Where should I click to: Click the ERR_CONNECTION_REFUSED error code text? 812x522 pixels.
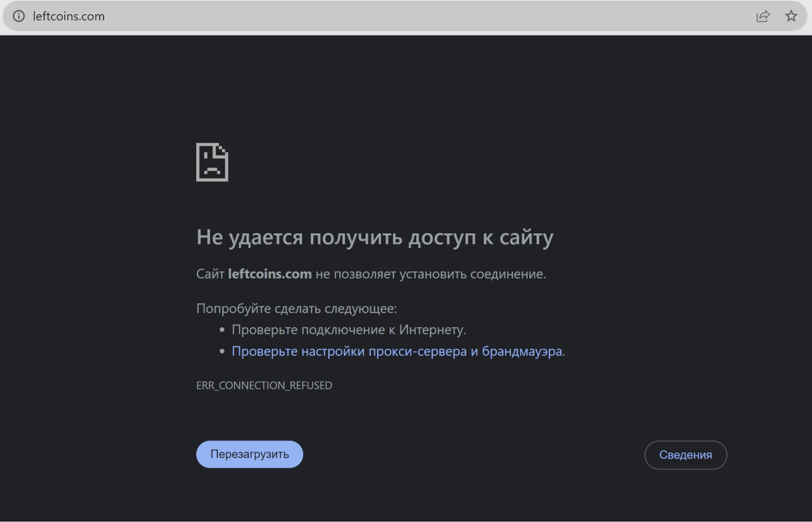[264, 385]
